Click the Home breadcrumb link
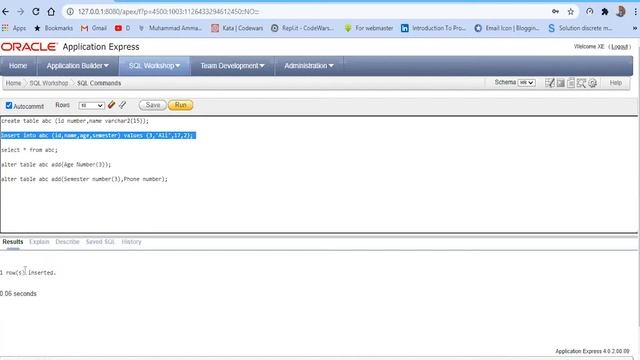This screenshot has width=640, height=360. (x=13, y=83)
